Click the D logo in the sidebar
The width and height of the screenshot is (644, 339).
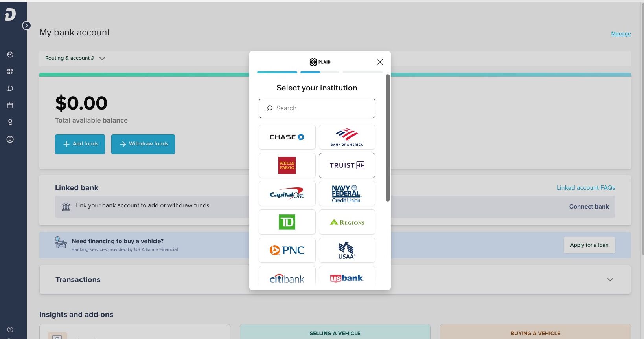click(10, 15)
